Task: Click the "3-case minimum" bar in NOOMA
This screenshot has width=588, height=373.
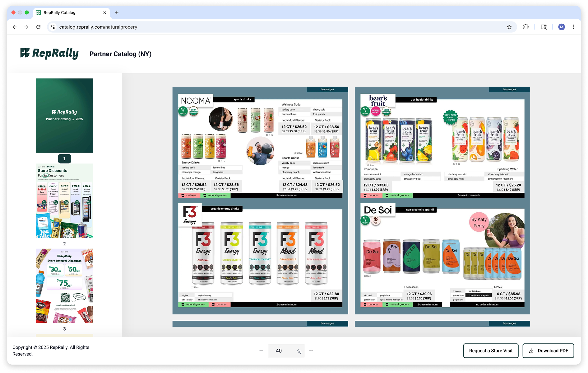Action: (x=286, y=196)
